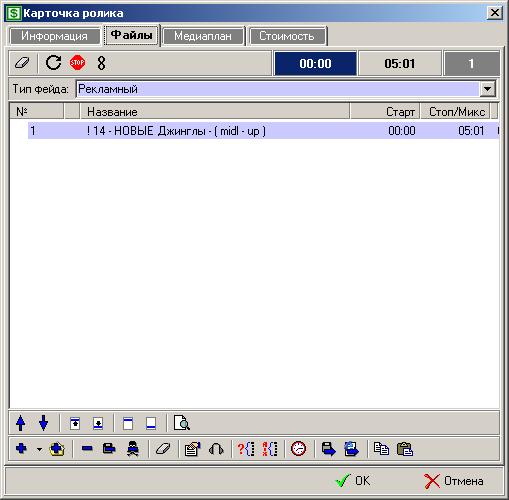Click the blue plus add file icon
Screen dimensions: 509x500
tap(21, 449)
